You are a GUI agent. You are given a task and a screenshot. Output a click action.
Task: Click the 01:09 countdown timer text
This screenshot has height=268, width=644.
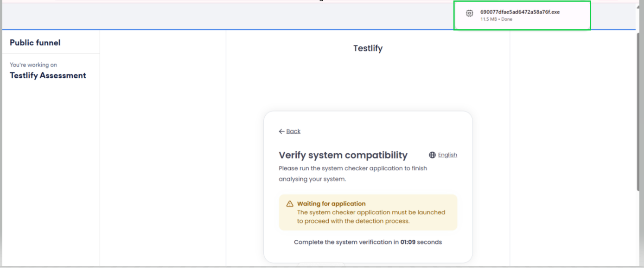pos(408,242)
